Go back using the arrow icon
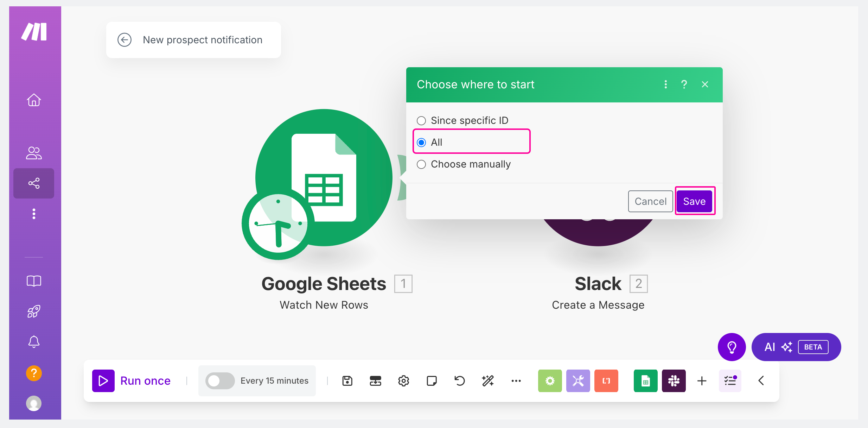 click(125, 40)
